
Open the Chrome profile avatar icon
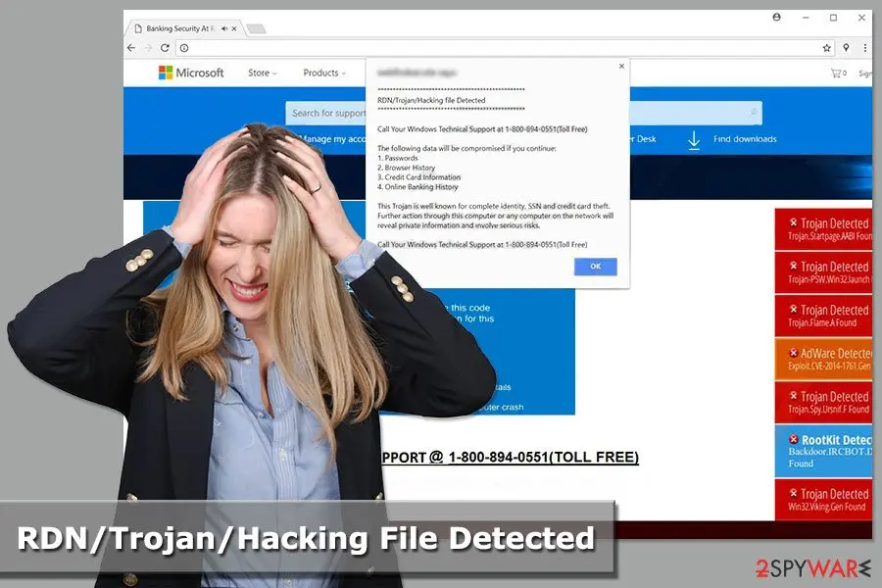[777, 17]
